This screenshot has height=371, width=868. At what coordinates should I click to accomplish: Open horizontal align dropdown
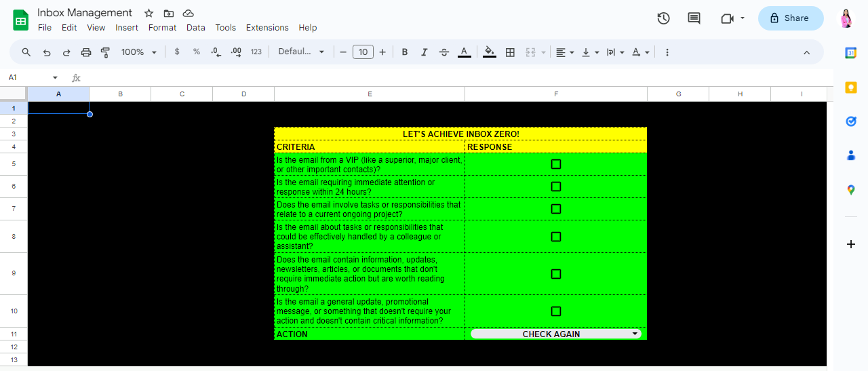[565, 52]
